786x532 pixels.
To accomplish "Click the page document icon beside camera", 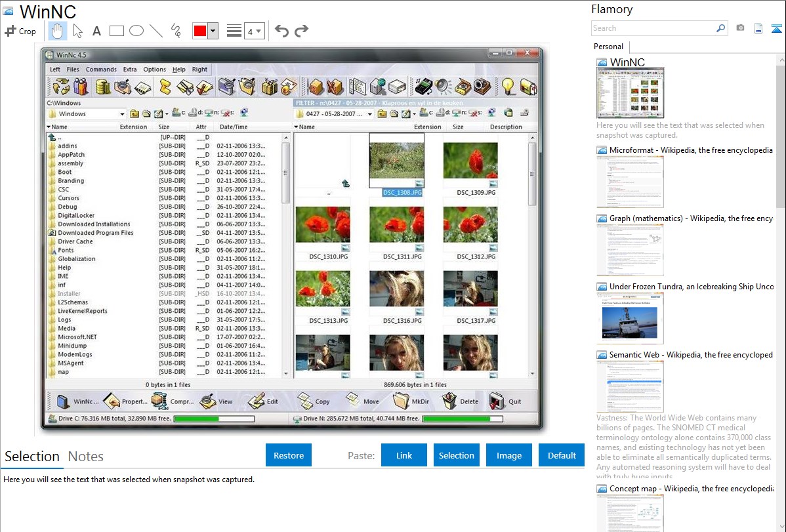I will click(x=758, y=28).
